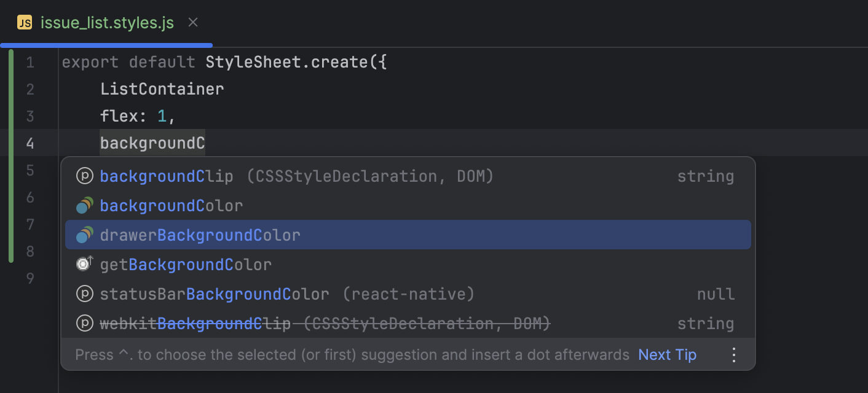This screenshot has height=393, width=868.
Task: Click the color swatch icon beside backgroundColor
Action: tap(85, 205)
